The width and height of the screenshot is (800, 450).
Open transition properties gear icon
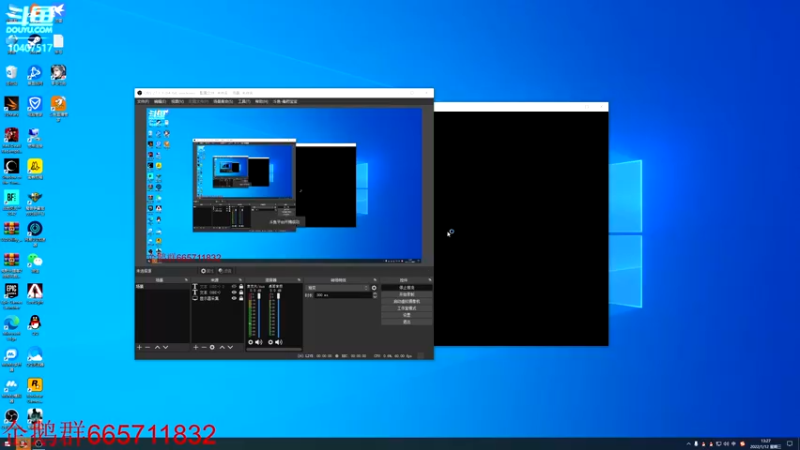(x=374, y=288)
